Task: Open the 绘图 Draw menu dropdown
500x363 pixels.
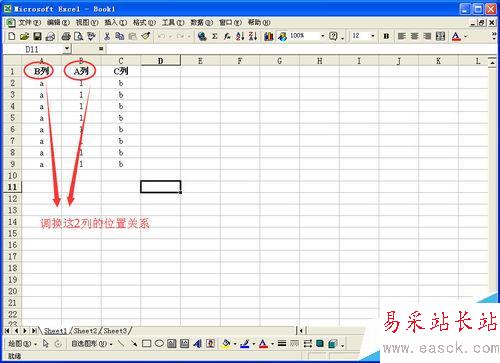Action: click(22, 344)
